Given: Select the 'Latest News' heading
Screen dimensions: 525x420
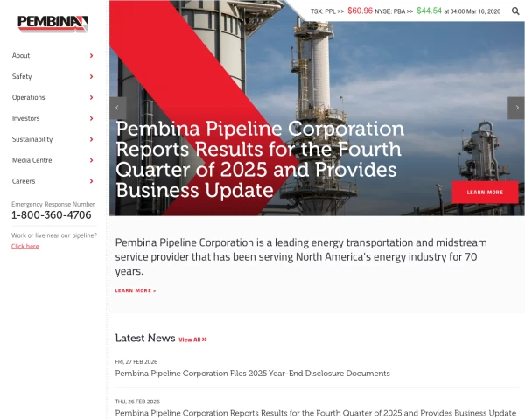Looking at the screenshot, I should [x=145, y=339].
